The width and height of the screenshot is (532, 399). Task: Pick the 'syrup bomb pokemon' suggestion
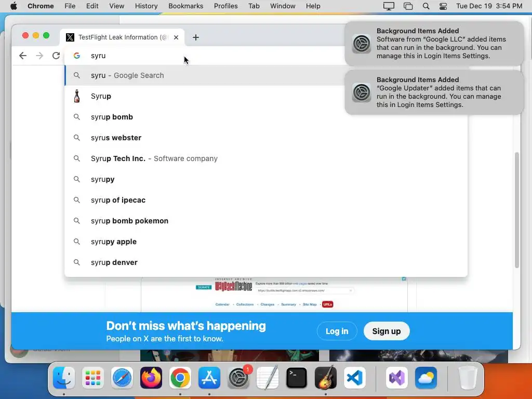tap(266, 221)
